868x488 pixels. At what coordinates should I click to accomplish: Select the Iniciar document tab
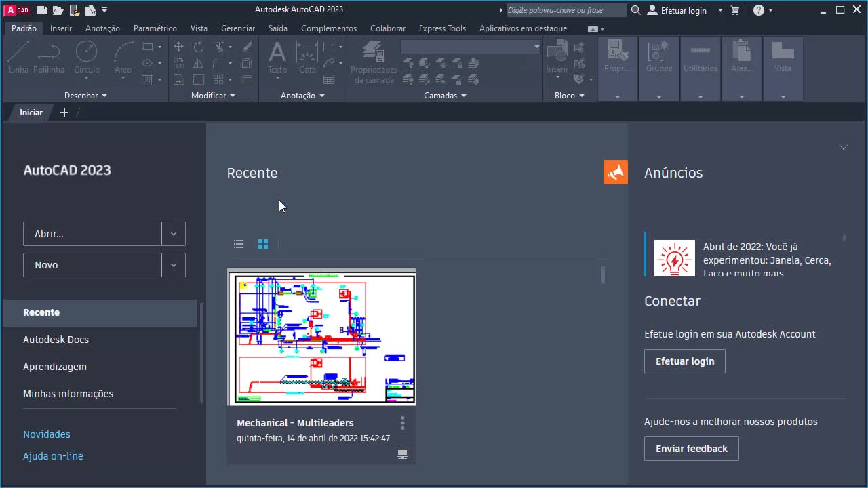coord(31,113)
